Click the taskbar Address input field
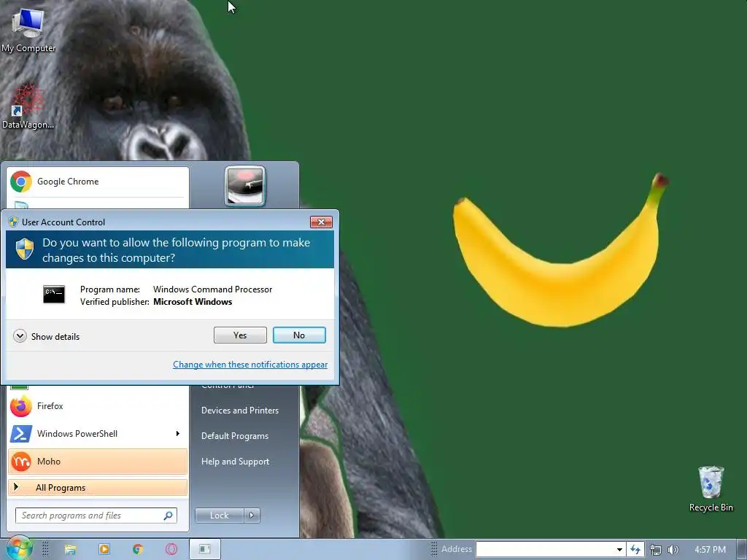 coord(544,549)
